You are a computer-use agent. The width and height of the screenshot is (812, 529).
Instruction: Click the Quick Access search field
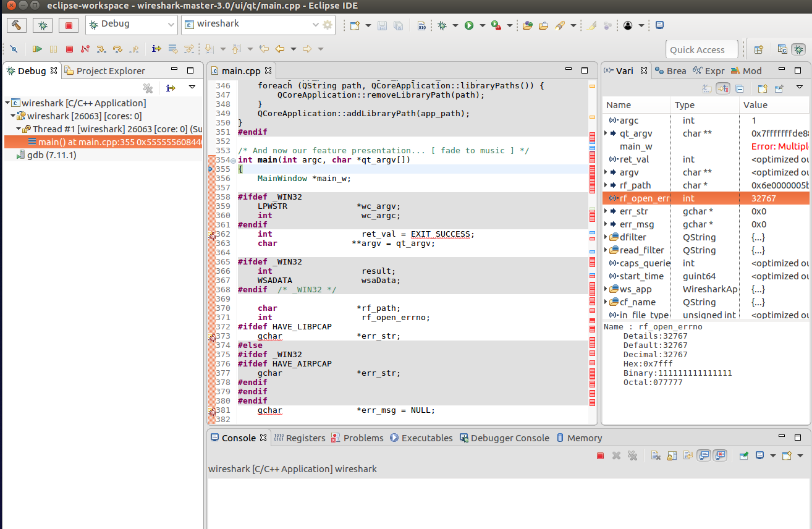click(702, 49)
